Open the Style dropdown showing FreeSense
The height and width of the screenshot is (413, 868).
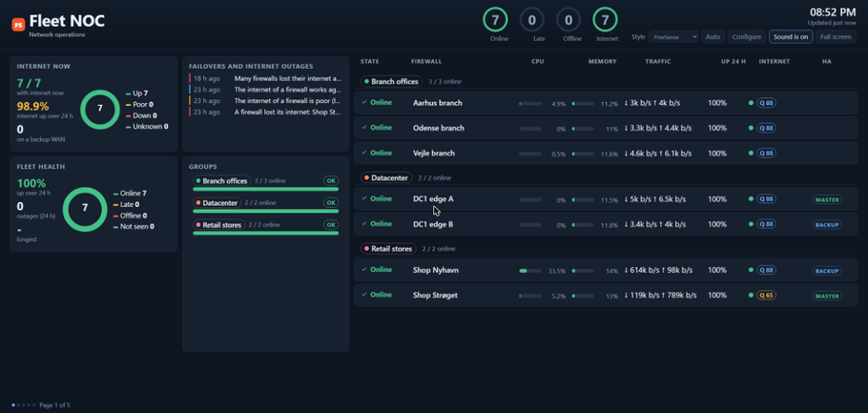point(673,37)
